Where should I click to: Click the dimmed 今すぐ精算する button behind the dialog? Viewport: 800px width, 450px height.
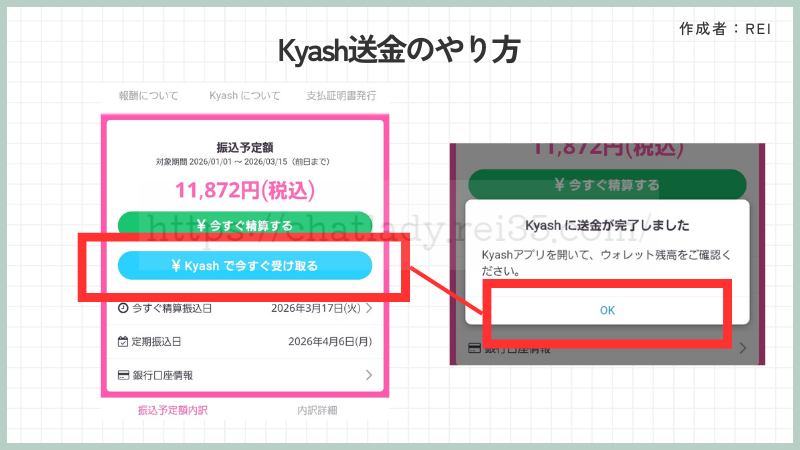click(607, 184)
